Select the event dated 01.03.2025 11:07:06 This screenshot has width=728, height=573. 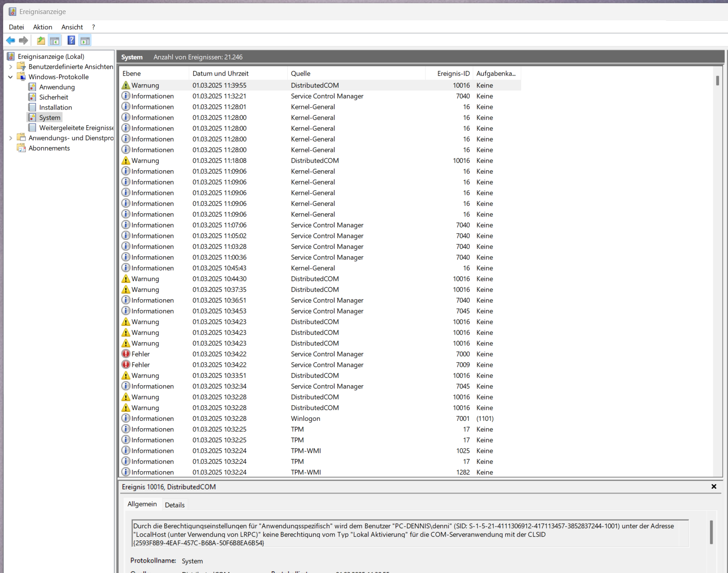coord(320,225)
